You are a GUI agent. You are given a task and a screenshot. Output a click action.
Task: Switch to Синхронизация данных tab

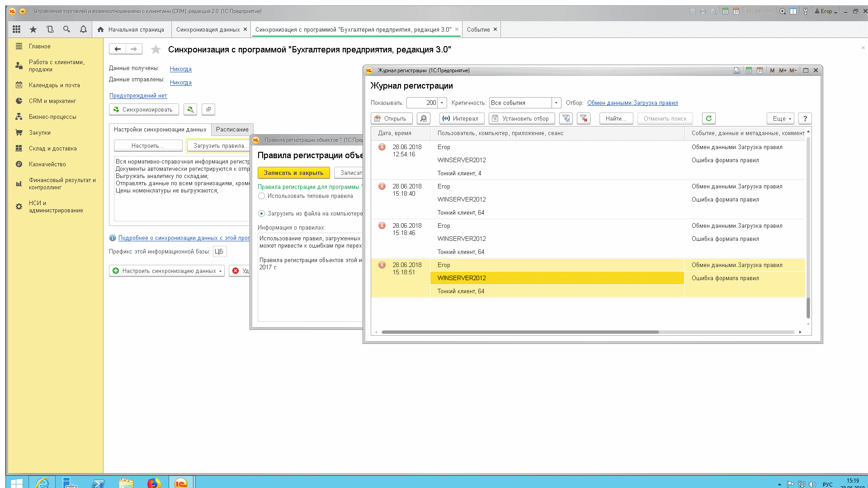[x=208, y=29]
